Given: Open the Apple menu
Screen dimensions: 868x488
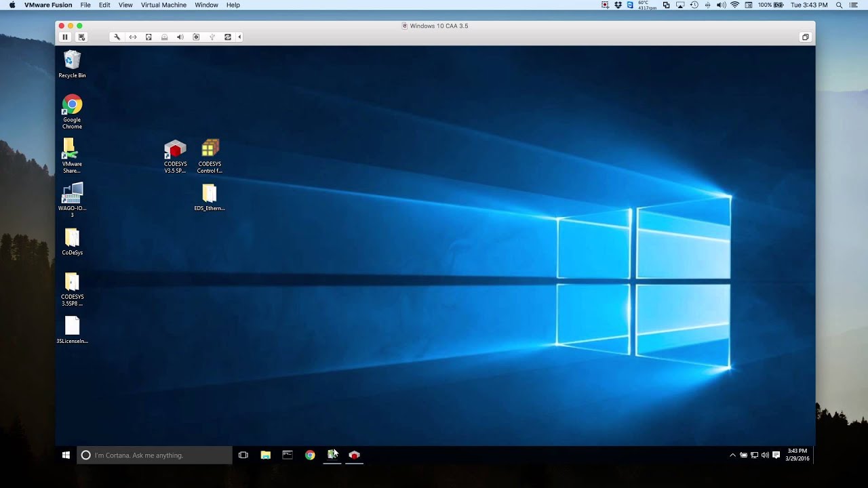Looking at the screenshot, I should [12, 5].
